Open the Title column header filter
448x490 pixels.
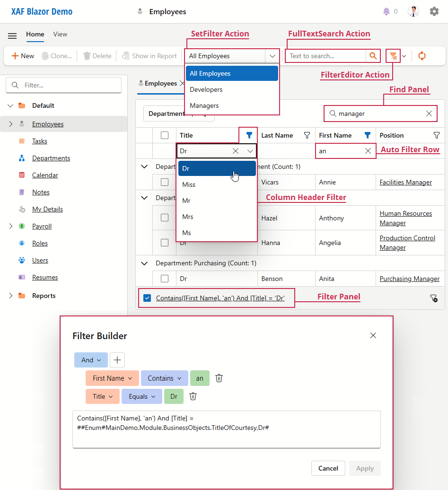[249, 135]
